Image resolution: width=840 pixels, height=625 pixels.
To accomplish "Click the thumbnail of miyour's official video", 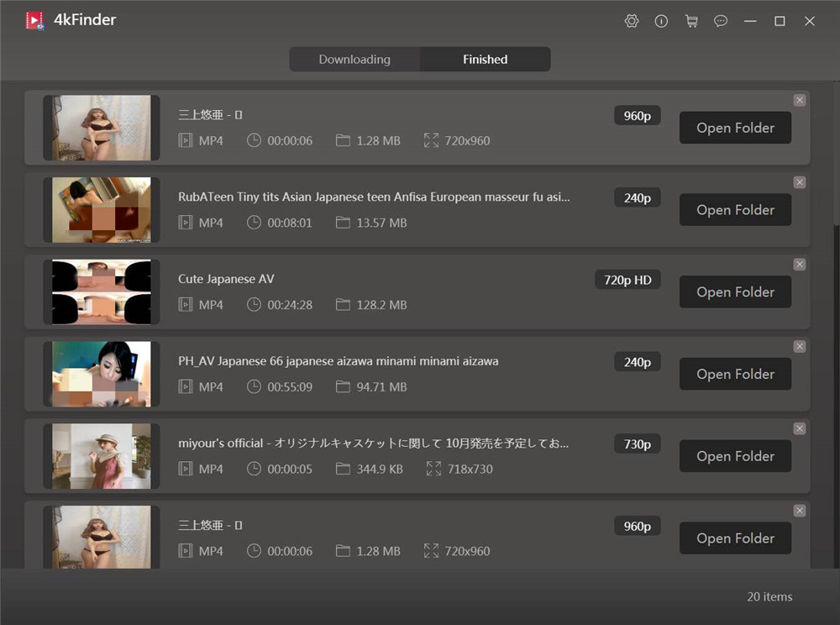I will pyautogui.click(x=101, y=455).
